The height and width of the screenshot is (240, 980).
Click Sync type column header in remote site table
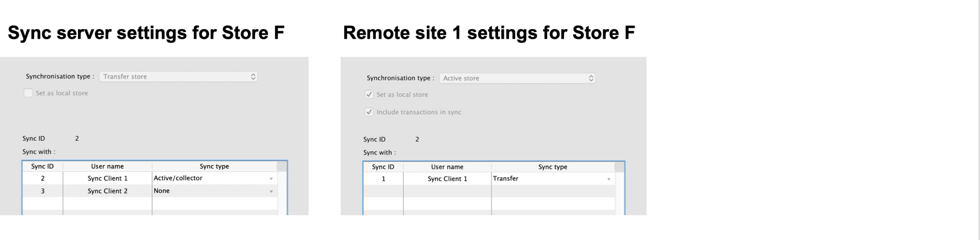point(553,167)
